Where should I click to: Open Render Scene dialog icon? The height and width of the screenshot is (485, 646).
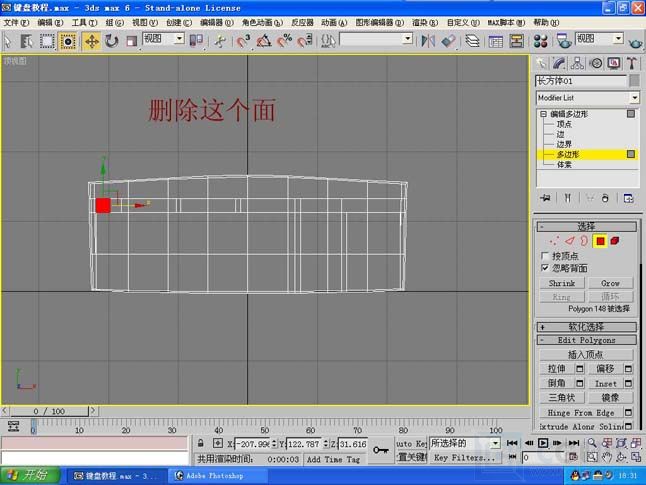coord(564,41)
